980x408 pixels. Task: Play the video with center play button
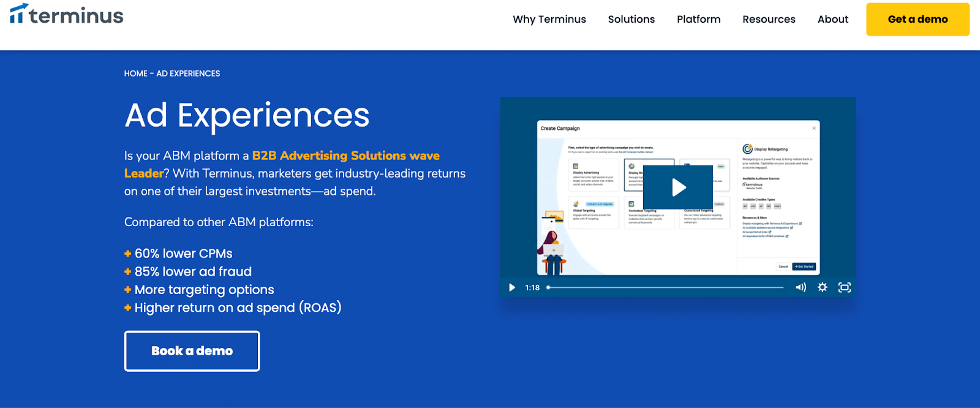point(678,187)
